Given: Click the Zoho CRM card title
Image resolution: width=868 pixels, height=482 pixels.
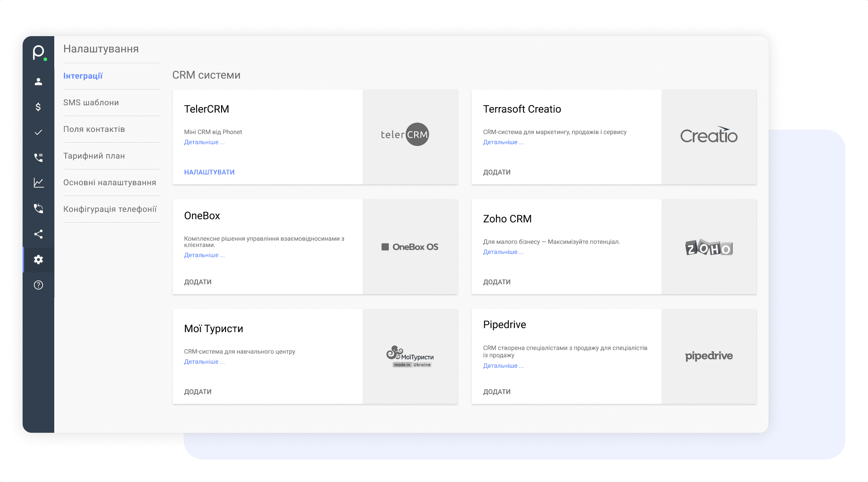Looking at the screenshot, I should tap(507, 219).
